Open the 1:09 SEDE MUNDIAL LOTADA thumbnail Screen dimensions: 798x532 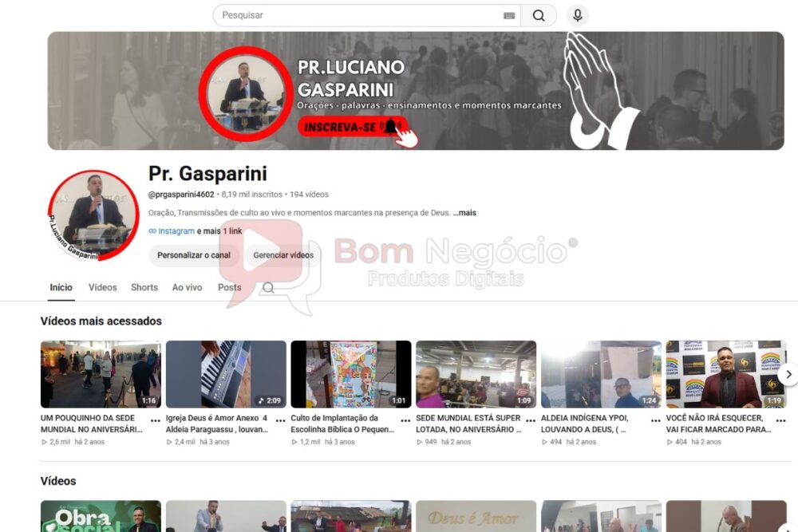point(476,374)
